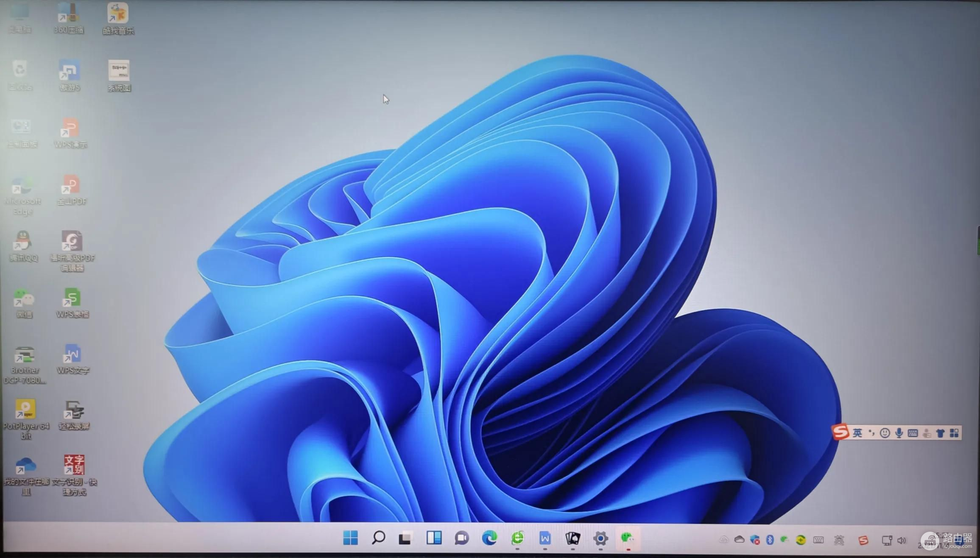Open the Windows Start menu
This screenshot has height=558, width=980.
coord(350,538)
